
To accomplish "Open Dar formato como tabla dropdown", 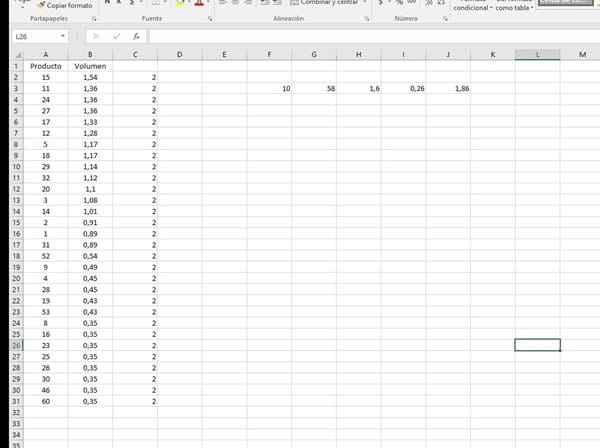I will pyautogui.click(x=514, y=5).
